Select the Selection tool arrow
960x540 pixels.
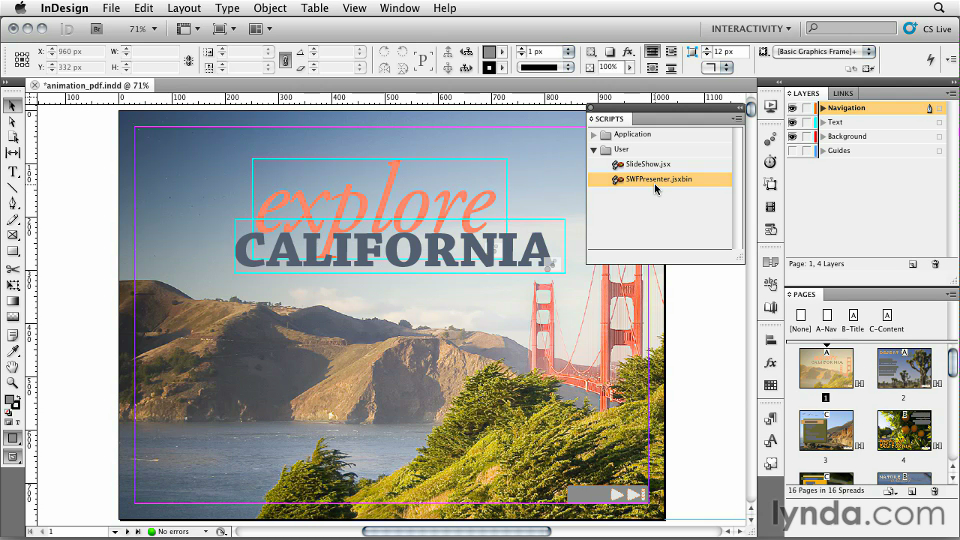pyautogui.click(x=12, y=106)
